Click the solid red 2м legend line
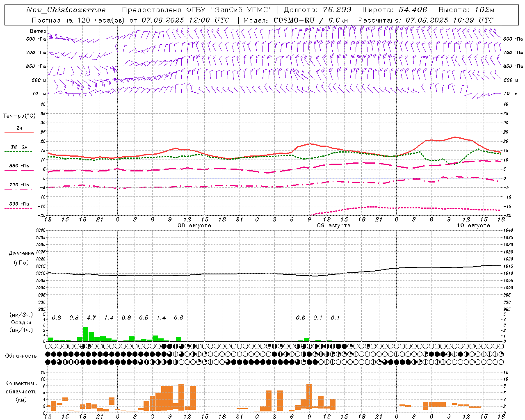 point(19,132)
